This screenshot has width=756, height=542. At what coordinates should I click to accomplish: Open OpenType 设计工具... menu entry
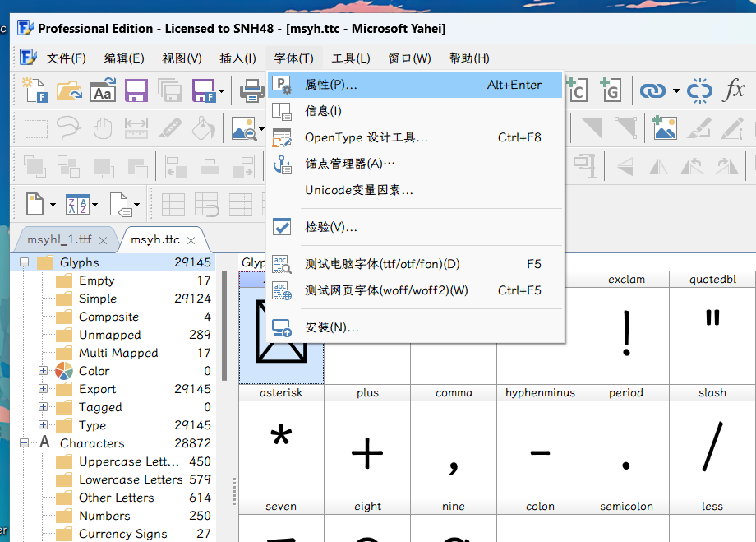pos(415,137)
